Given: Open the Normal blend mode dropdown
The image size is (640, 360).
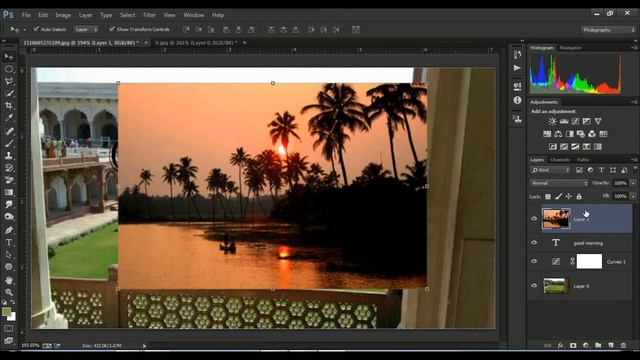Looking at the screenshot, I should (559, 183).
